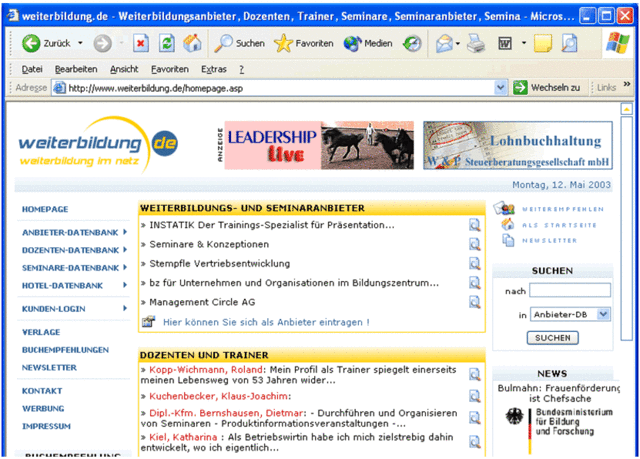Open the Edit with Word dropdown arrow
This screenshot has height=459, width=640.
point(524,43)
